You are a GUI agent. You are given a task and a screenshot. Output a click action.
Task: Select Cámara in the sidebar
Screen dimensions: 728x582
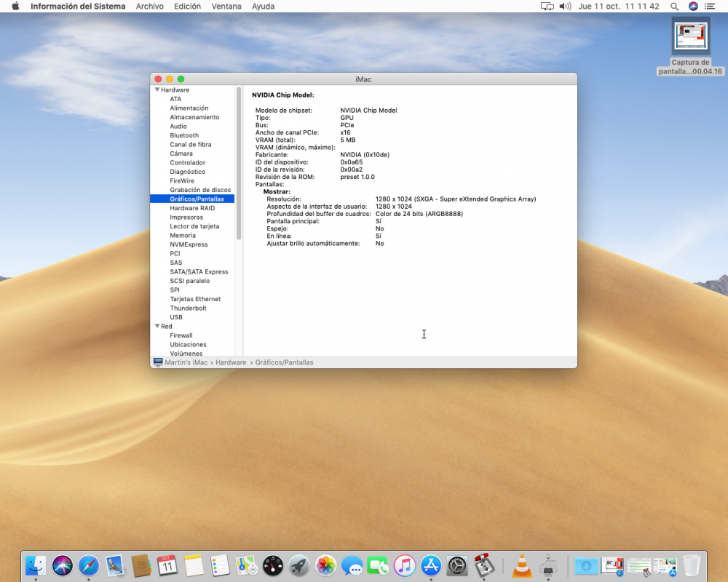pyautogui.click(x=181, y=154)
